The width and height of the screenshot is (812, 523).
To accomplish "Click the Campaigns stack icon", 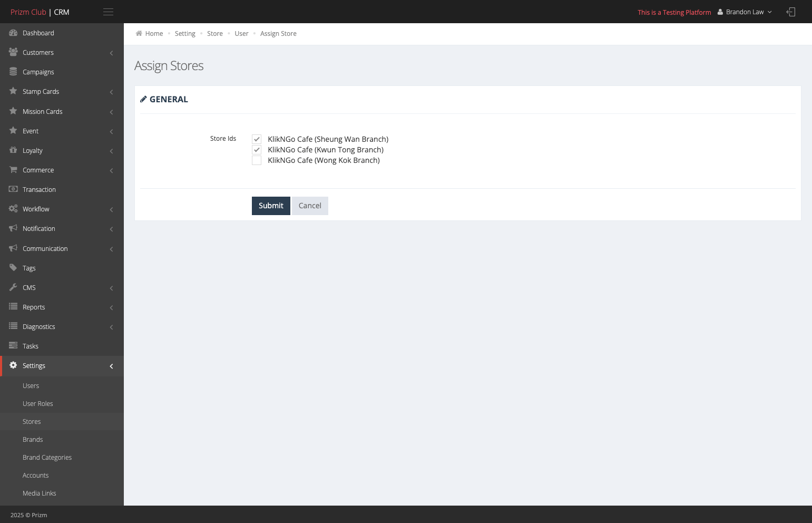I will point(13,72).
